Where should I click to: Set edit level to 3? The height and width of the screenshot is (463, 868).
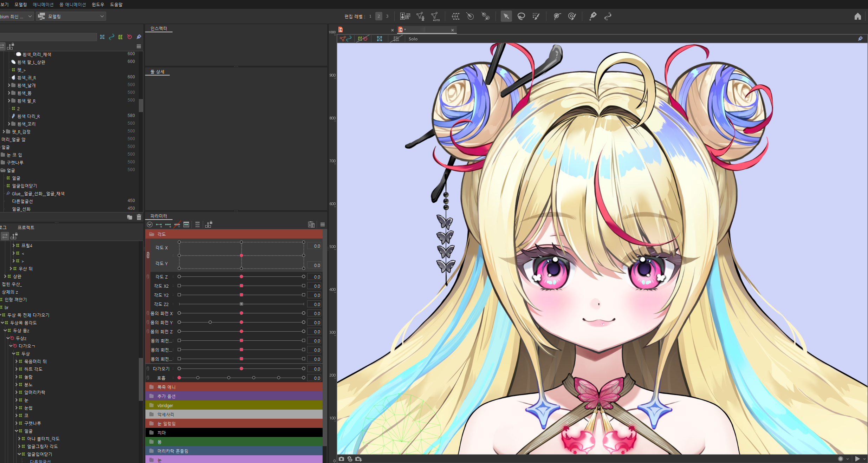coord(387,16)
